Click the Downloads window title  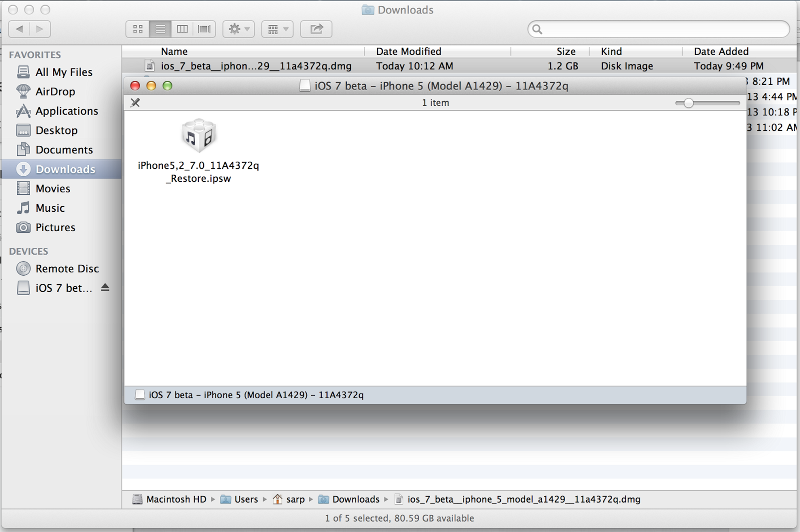click(x=397, y=10)
